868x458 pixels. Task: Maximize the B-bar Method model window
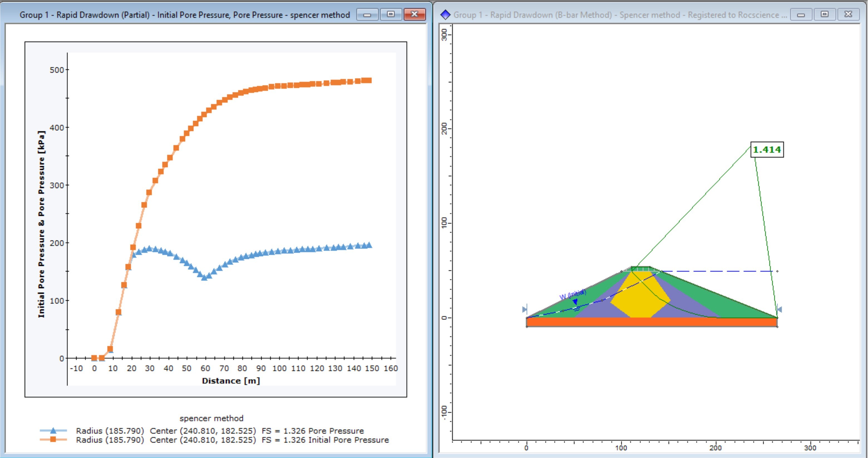825,15
